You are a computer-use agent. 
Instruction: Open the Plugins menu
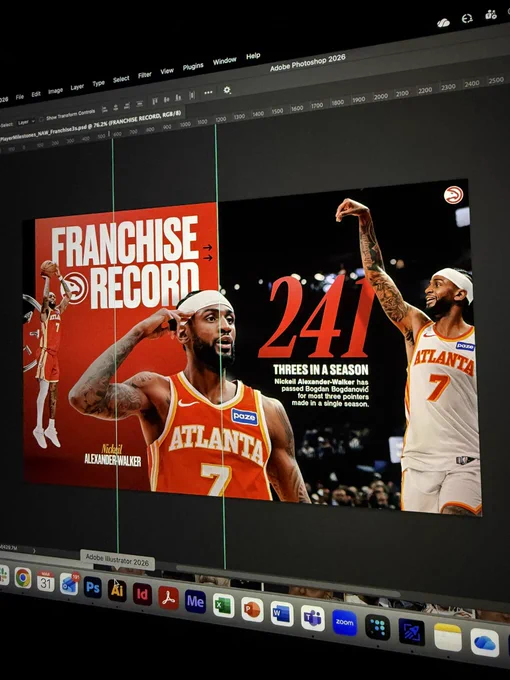[x=193, y=66]
